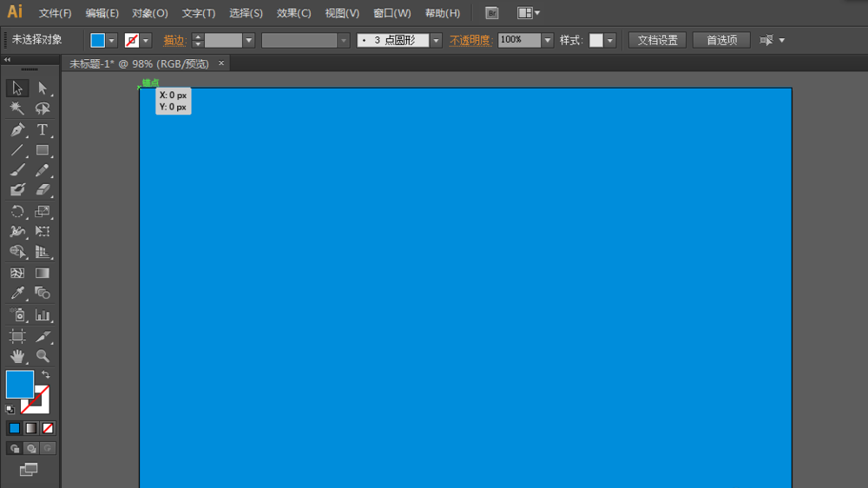Screen dimensions: 868x488
Task: Swap fill and stroke colors
Action: (46, 375)
